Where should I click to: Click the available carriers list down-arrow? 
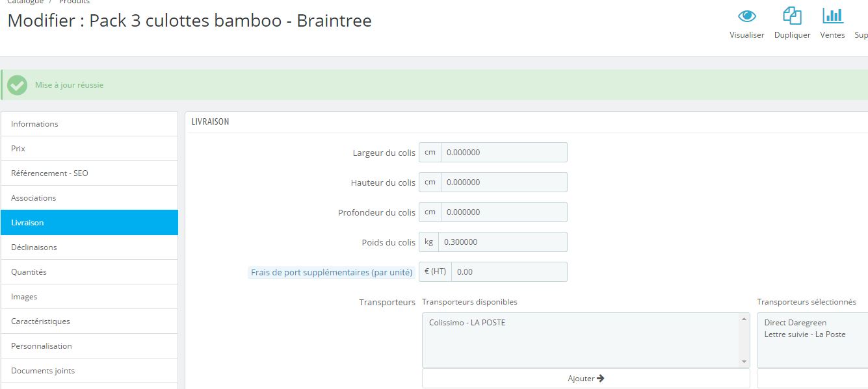(744, 362)
